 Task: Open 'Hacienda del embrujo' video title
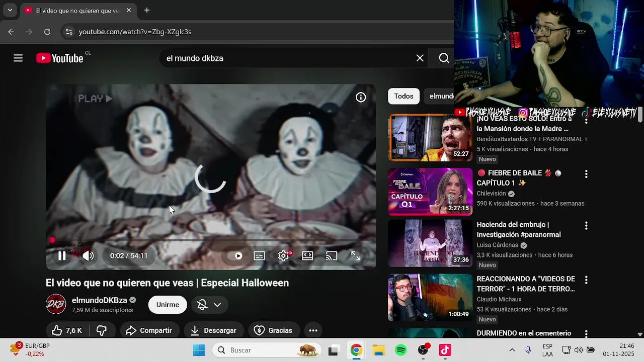point(519,230)
